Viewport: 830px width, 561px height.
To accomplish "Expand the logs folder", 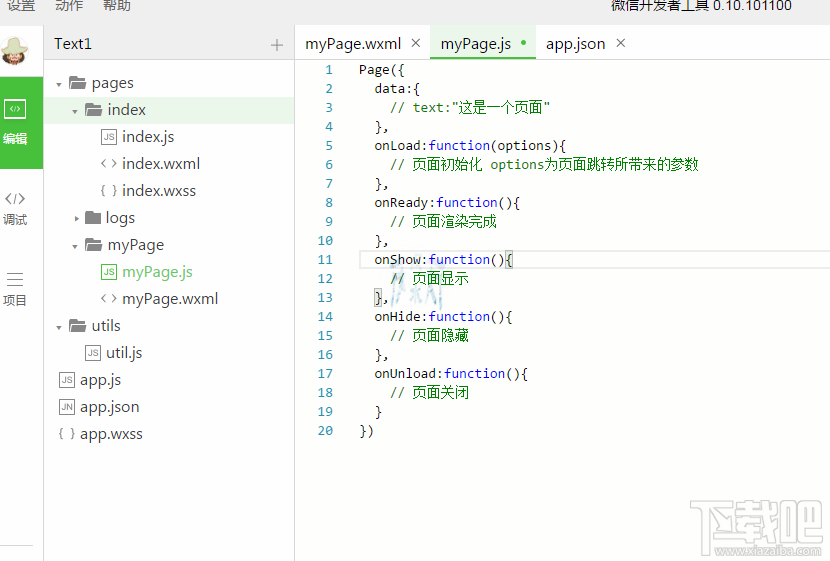I will 77,218.
